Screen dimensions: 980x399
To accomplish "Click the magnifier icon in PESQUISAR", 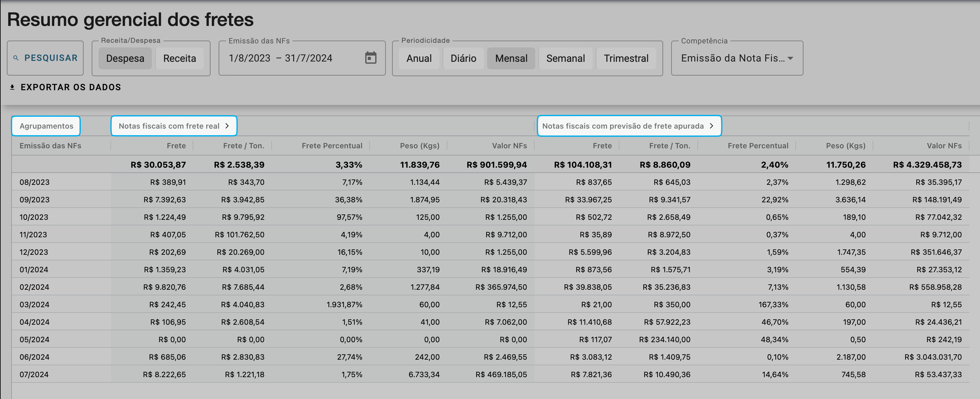I will pyautogui.click(x=16, y=58).
